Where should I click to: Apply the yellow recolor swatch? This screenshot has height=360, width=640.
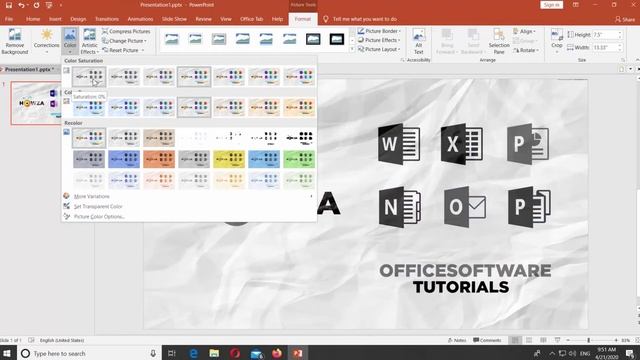(229, 159)
